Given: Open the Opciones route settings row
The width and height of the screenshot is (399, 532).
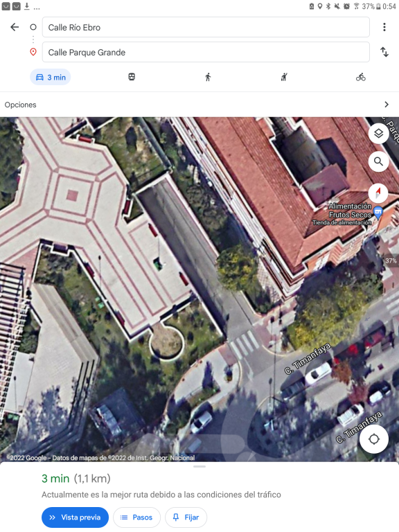Looking at the screenshot, I should pos(199,105).
